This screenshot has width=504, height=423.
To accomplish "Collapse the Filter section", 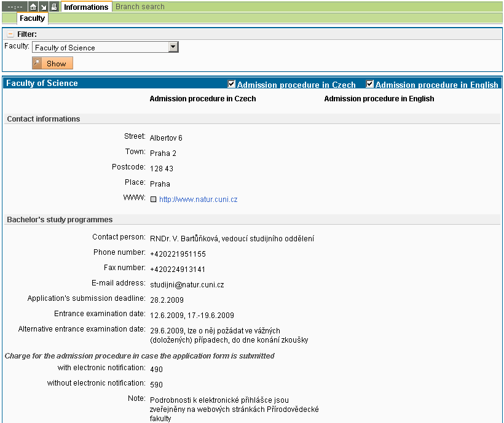I will (x=10, y=34).
